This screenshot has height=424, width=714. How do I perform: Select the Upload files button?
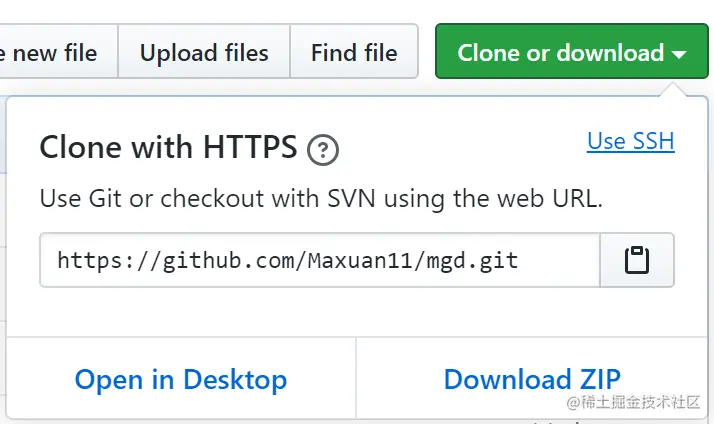(x=204, y=51)
